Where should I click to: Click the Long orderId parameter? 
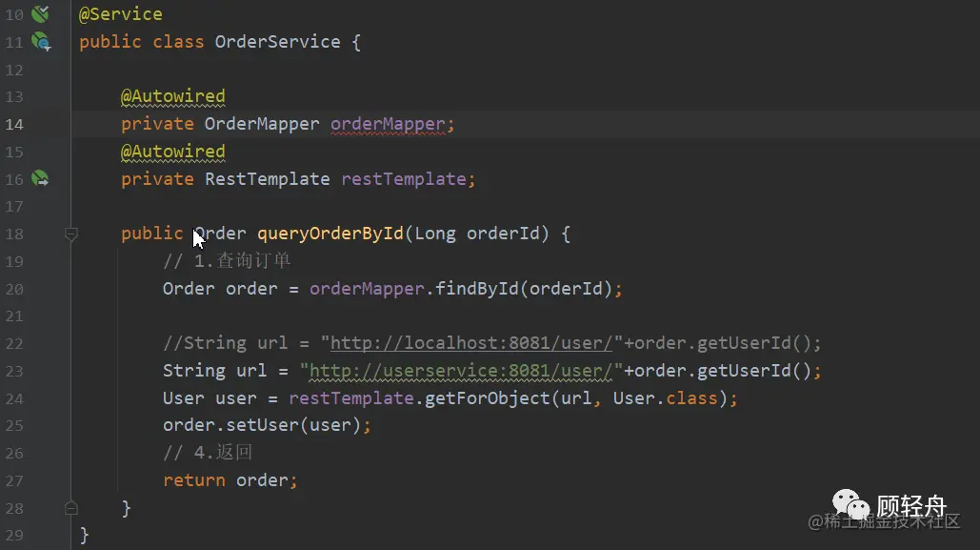[477, 234]
